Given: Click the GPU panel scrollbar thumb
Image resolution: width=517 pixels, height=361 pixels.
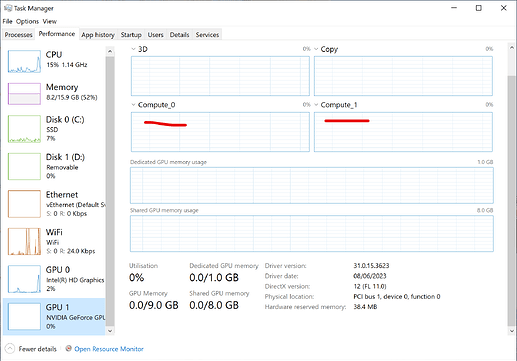Looking at the screenshot, I should tap(512, 201).
